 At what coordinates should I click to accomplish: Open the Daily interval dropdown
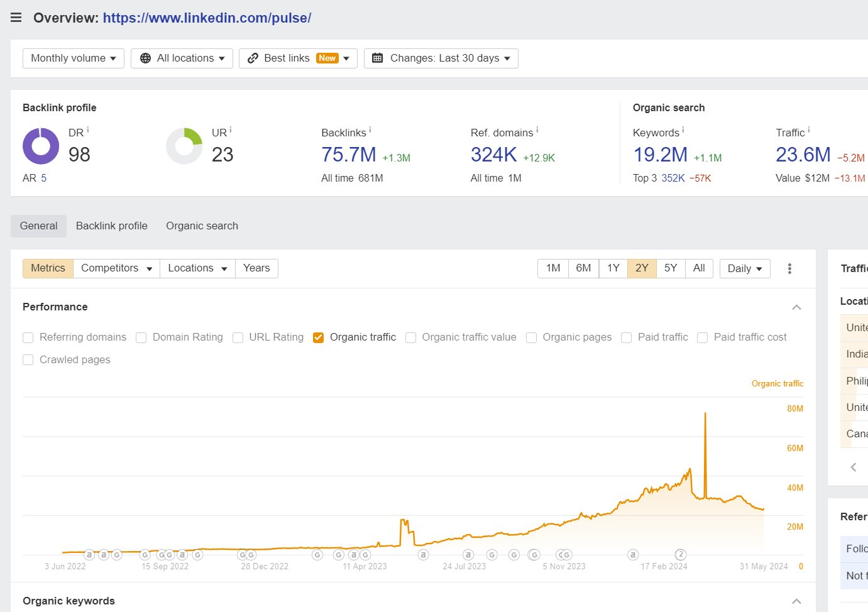(x=745, y=268)
